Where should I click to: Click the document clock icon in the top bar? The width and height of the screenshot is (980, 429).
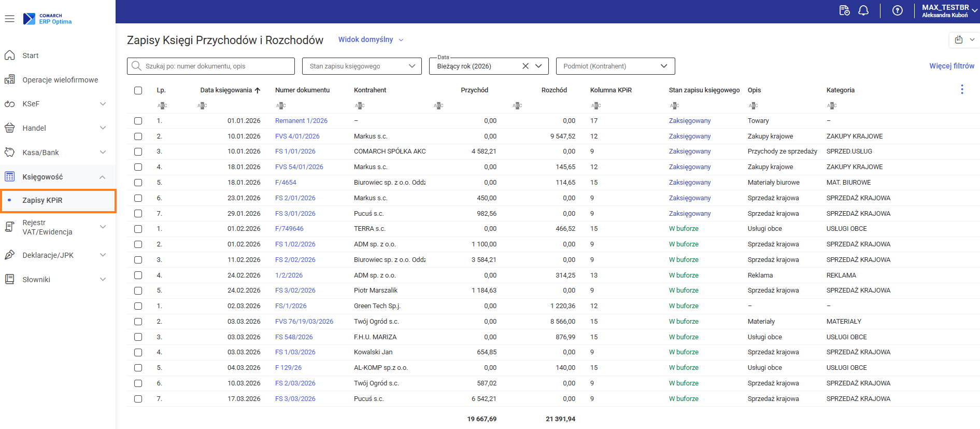tap(844, 11)
